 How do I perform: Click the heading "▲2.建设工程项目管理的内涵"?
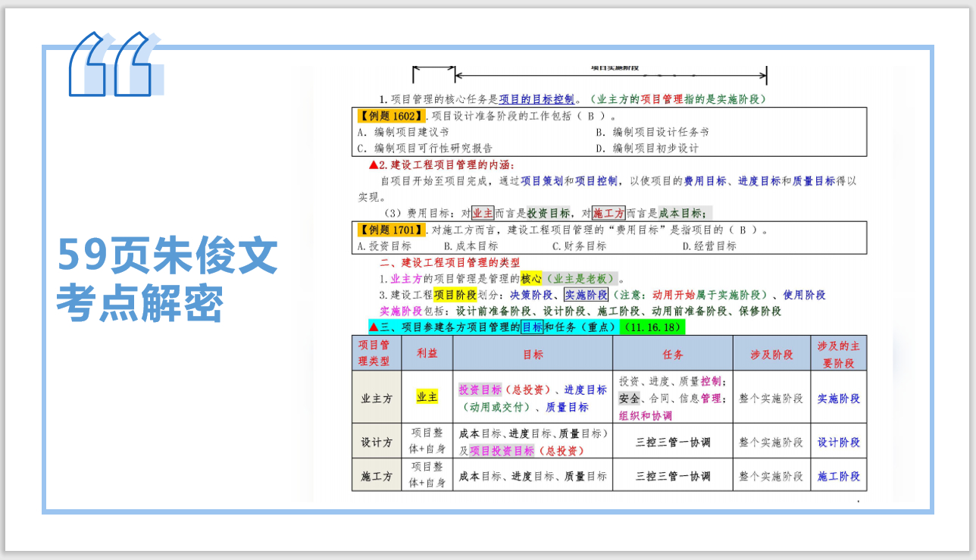coord(442,164)
